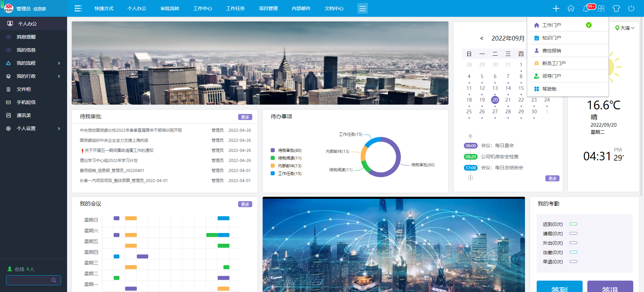This screenshot has height=292, width=644.
Task: Click the power logout icon
Action: pos(631,8)
